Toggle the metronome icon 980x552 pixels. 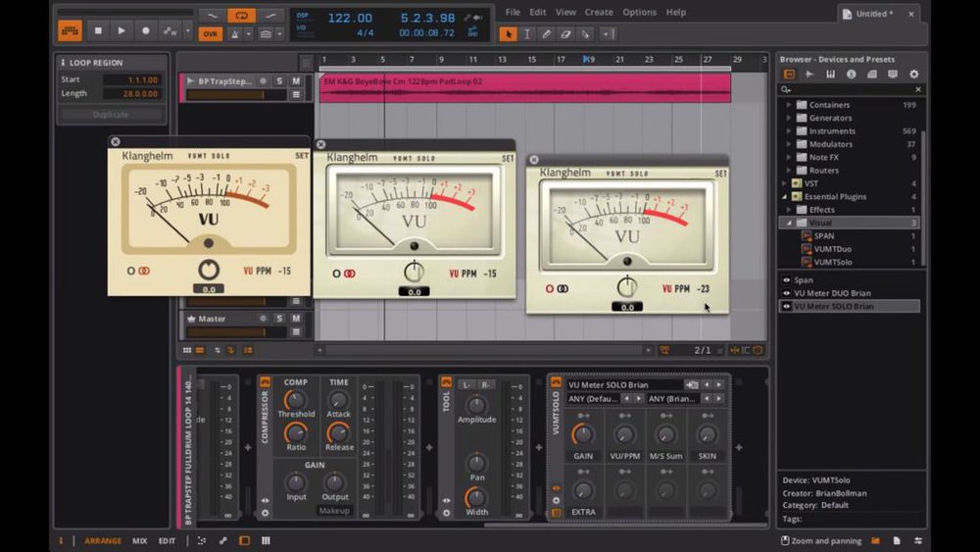tap(235, 33)
